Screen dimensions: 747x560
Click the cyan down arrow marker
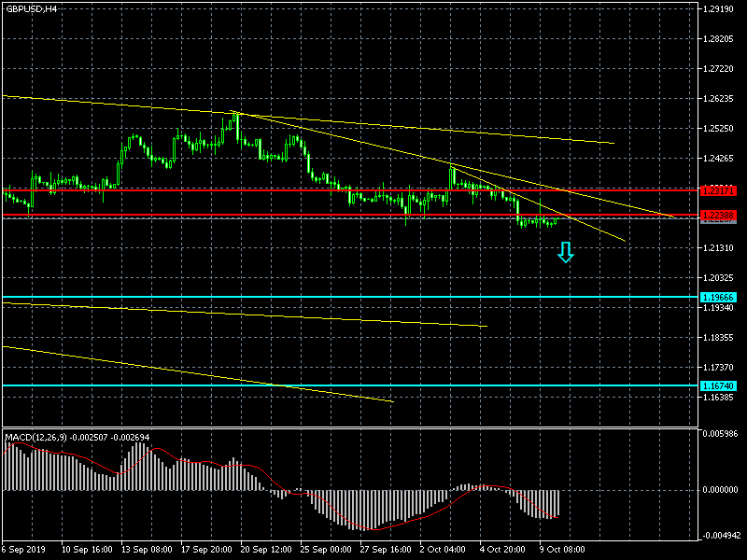point(566,252)
